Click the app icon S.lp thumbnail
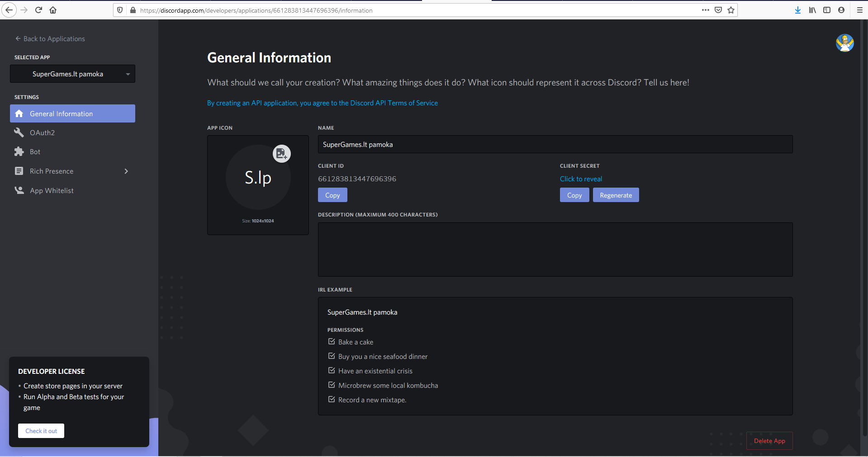This screenshot has width=868, height=457. coord(258,177)
